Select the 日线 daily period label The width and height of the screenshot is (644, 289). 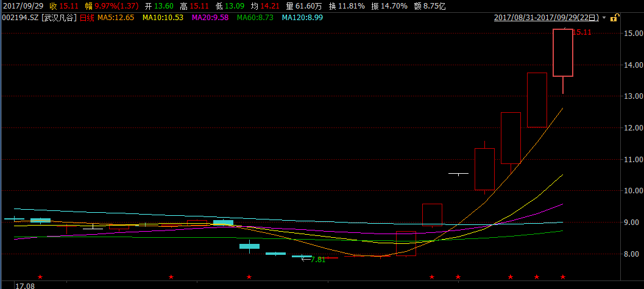pos(87,18)
